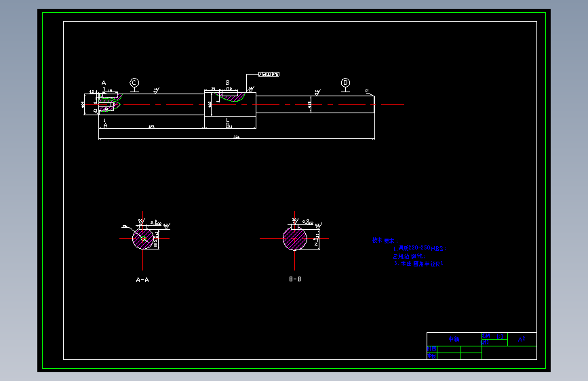Screen dimensions: 588x381
Task: Click the A-A section view label
Action: (x=142, y=280)
